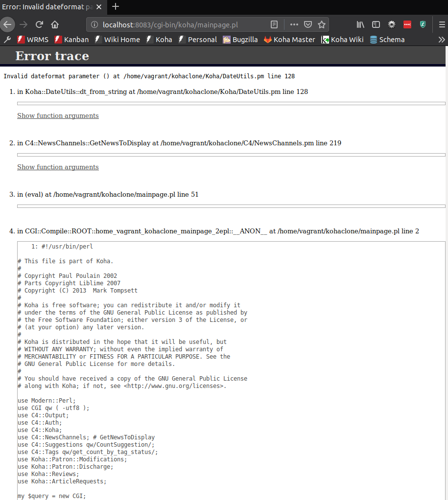Open the Firefox hamburger menu
Viewport: 448px width, 500px height.
coord(442,24)
